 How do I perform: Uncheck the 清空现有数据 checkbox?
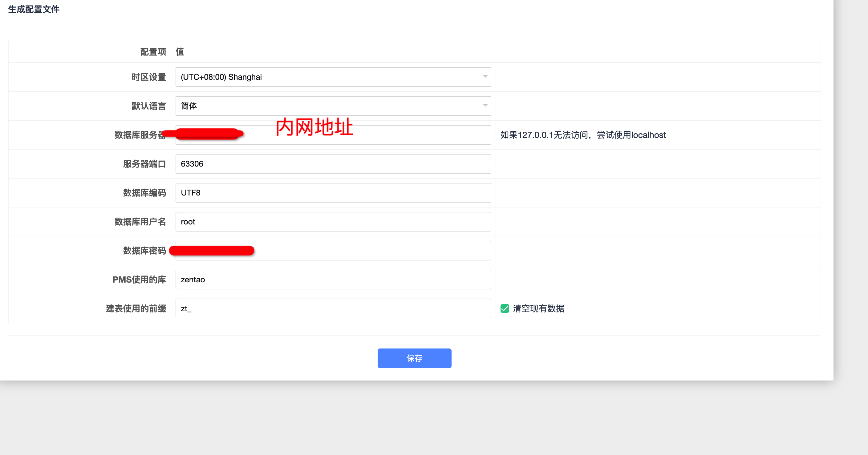click(505, 309)
